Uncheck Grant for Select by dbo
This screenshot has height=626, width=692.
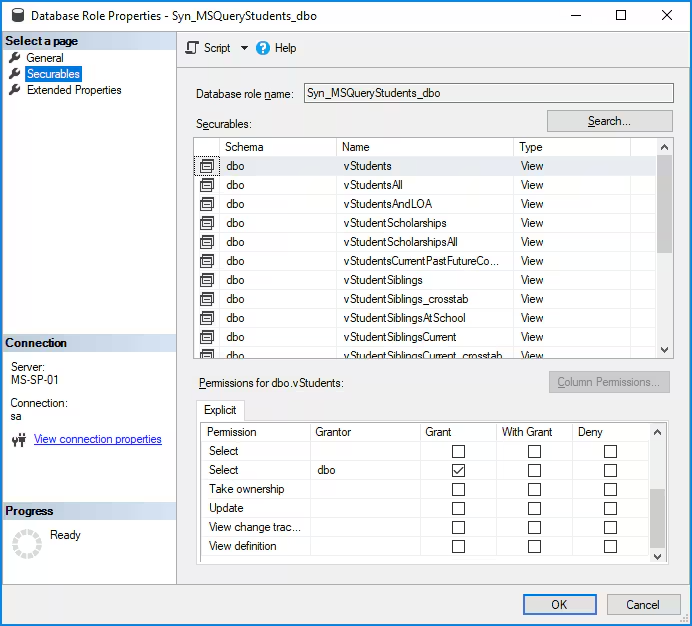coord(458,470)
